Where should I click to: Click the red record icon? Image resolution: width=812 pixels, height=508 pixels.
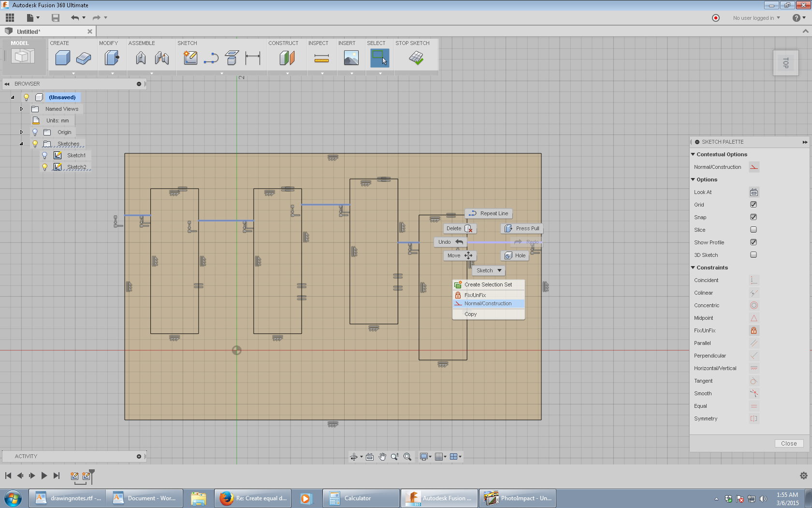[716, 18]
